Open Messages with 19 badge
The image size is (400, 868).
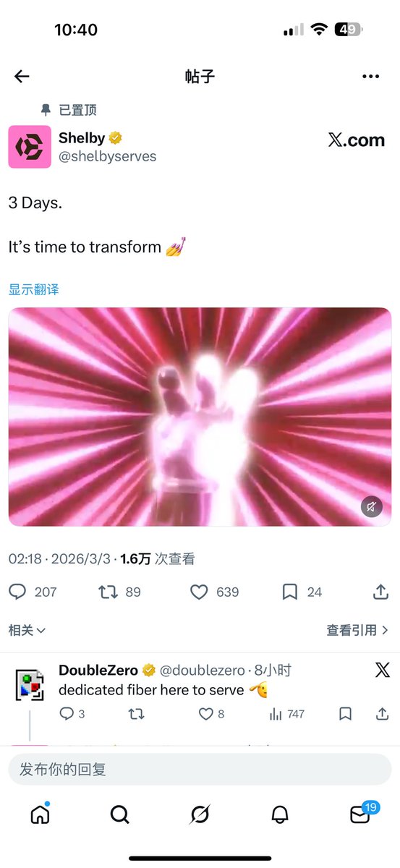(x=361, y=813)
